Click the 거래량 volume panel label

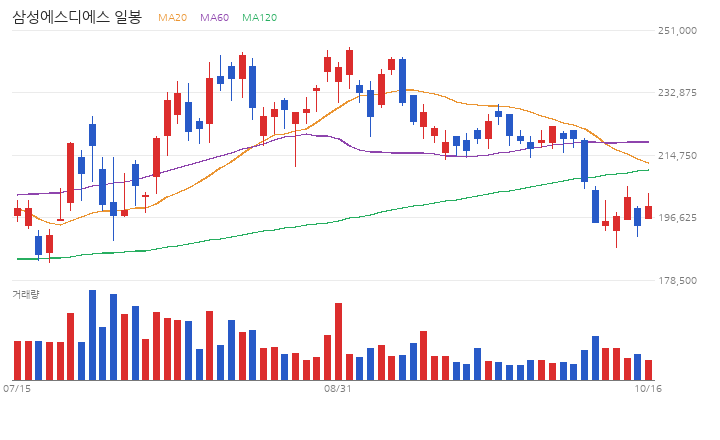point(26,294)
